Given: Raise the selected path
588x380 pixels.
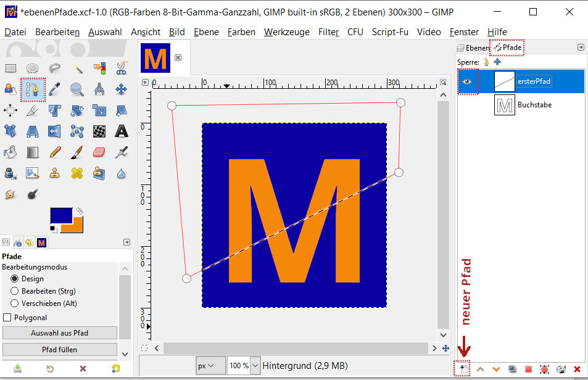Looking at the screenshot, I should click(x=480, y=370).
